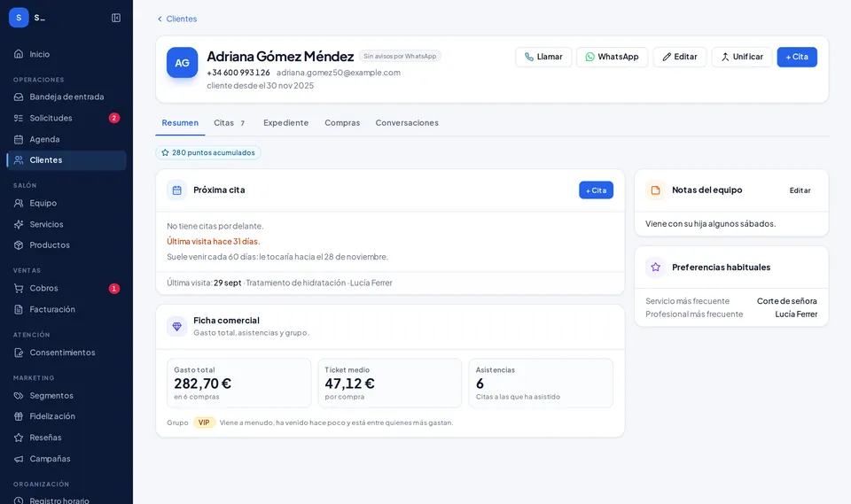Select Clientes in the sidebar

click(66, 160)
